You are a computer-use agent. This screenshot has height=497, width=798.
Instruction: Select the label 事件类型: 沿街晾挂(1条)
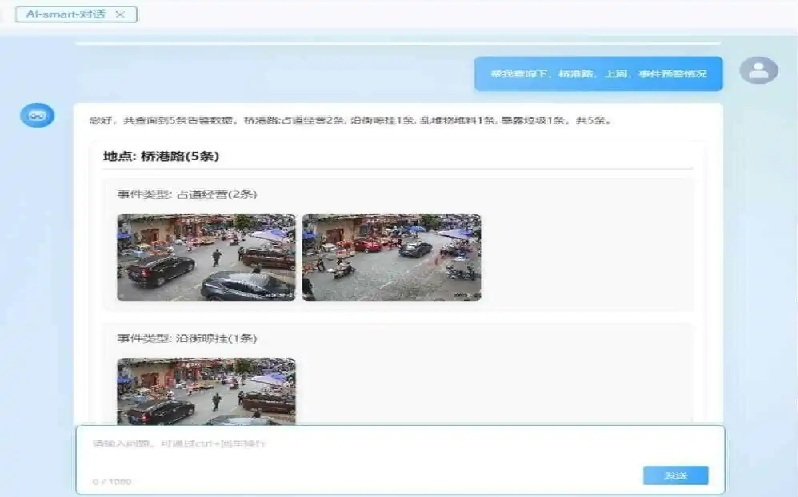187,338
